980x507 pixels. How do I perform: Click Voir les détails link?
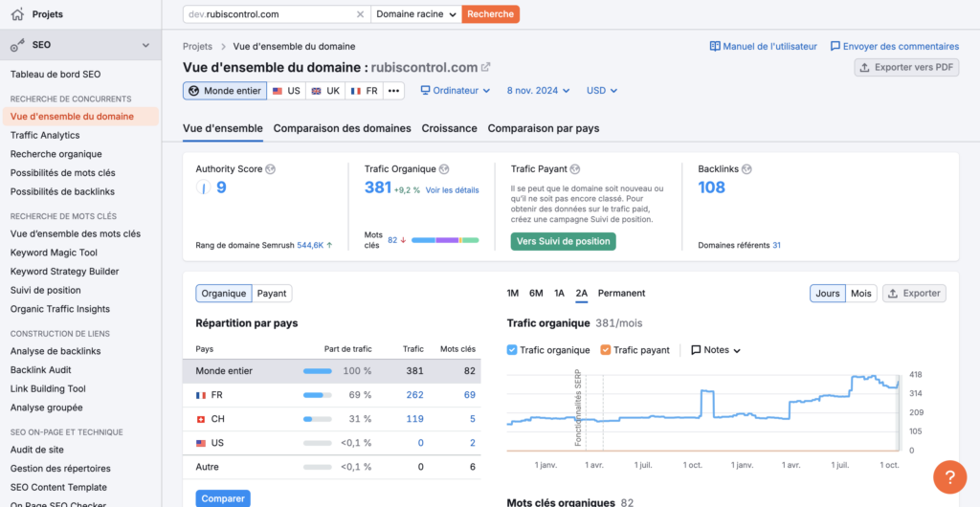click(x=452, y=190)
